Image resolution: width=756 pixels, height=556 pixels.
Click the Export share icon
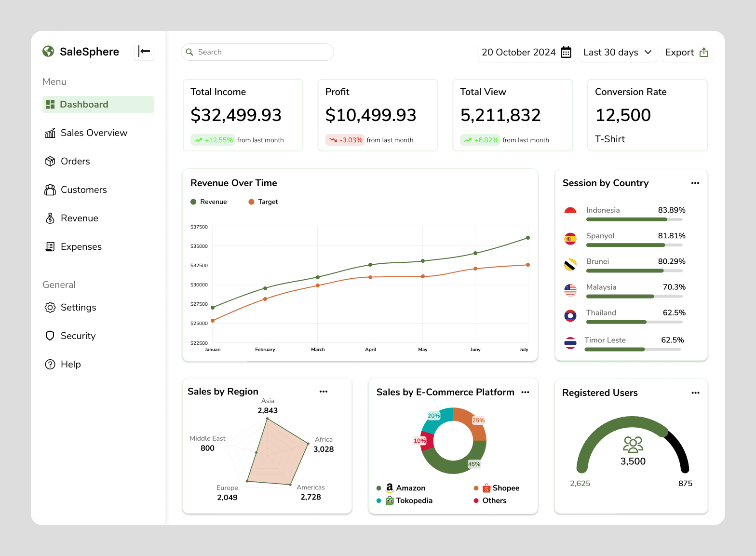(x=704, y=52)
